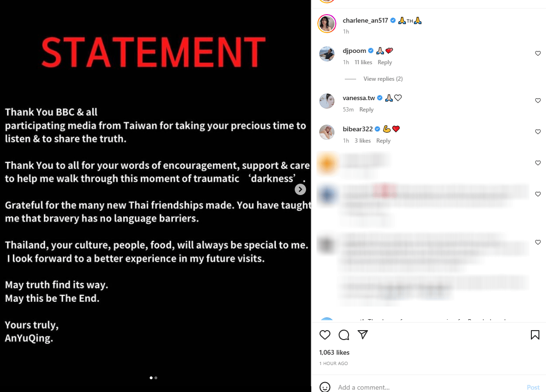Reply to bibear322's comment
Image resolution: width=546 pixels, height=392 pixels.
tap(384, 141)
